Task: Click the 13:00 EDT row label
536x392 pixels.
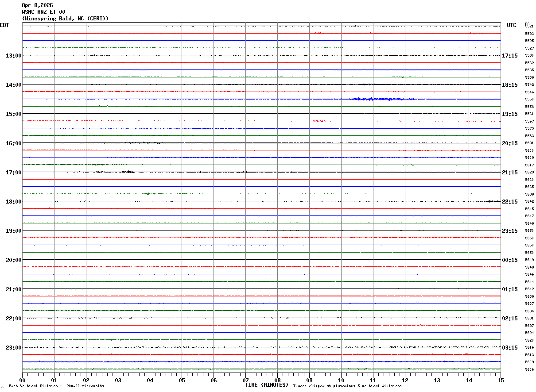Action: pyautogui.click(x=13, y=55)
